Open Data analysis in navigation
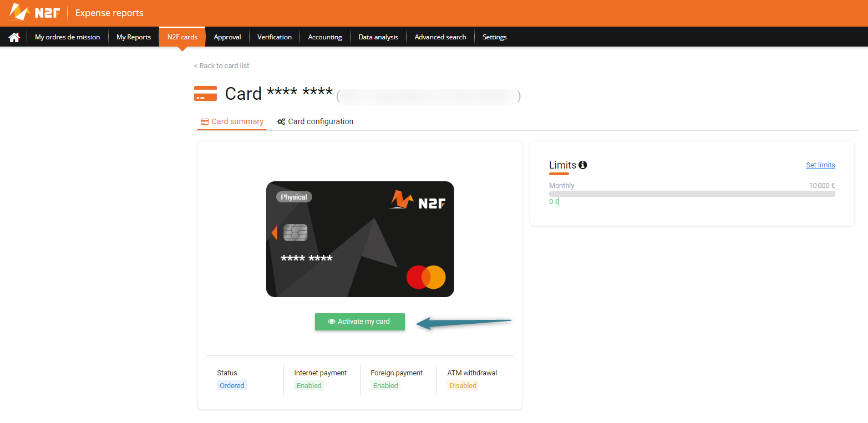The width and height of the screenshot is (868, 423). coord(378,37)
